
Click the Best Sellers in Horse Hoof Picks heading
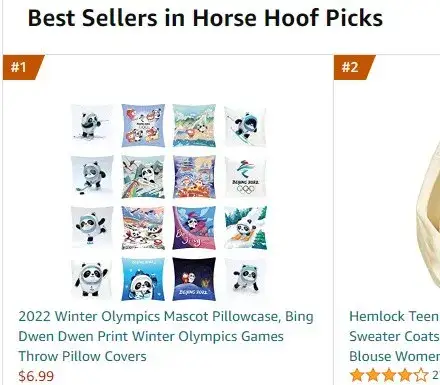pyautogui.click(x=205, y=18)
